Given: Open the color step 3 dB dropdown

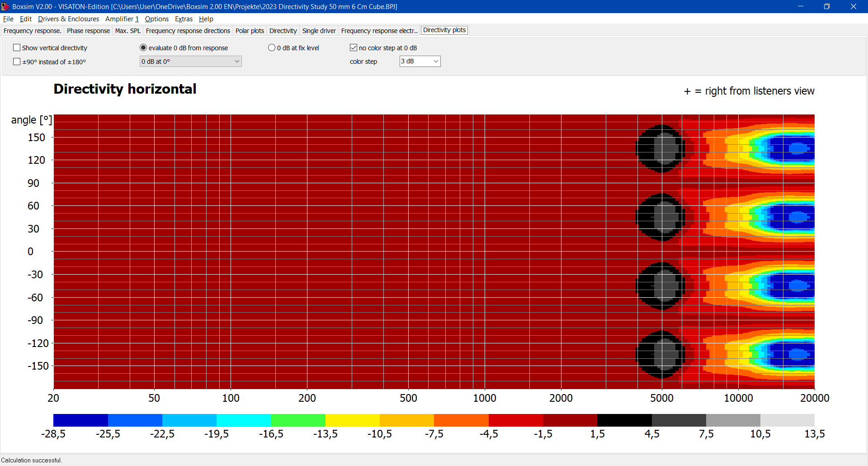Looking at the screenshot, I should click(x=420, y=62).
